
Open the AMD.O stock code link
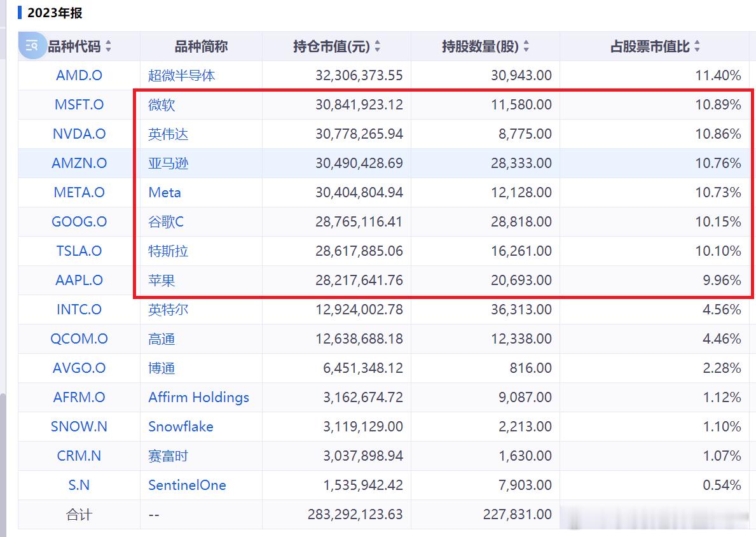click(x=79, y=75)
